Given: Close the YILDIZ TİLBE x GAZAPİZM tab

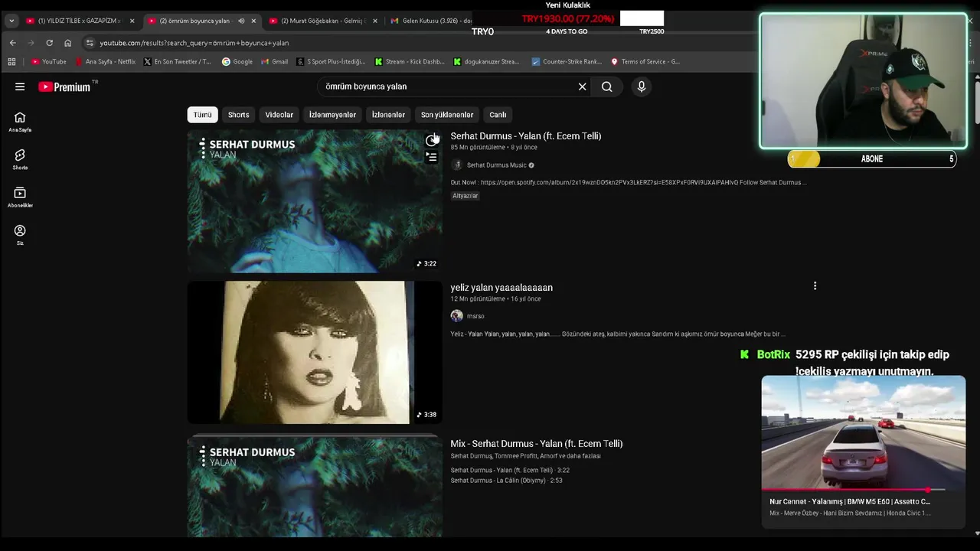Looking at the screenshot, I should point(132,21).
